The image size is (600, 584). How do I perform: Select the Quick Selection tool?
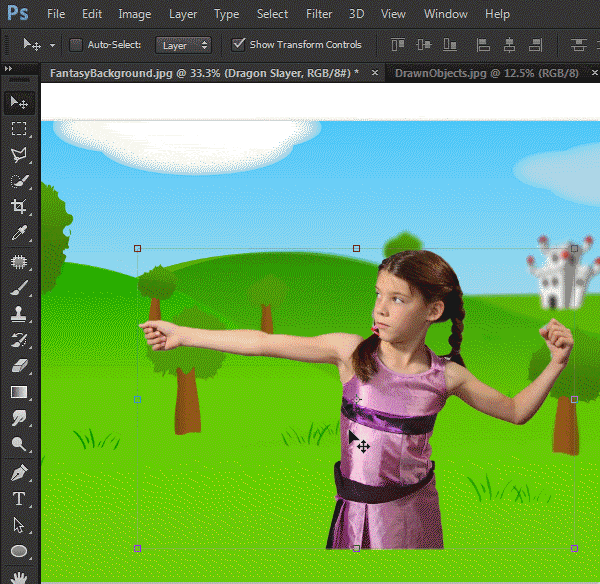click(19, 181)
